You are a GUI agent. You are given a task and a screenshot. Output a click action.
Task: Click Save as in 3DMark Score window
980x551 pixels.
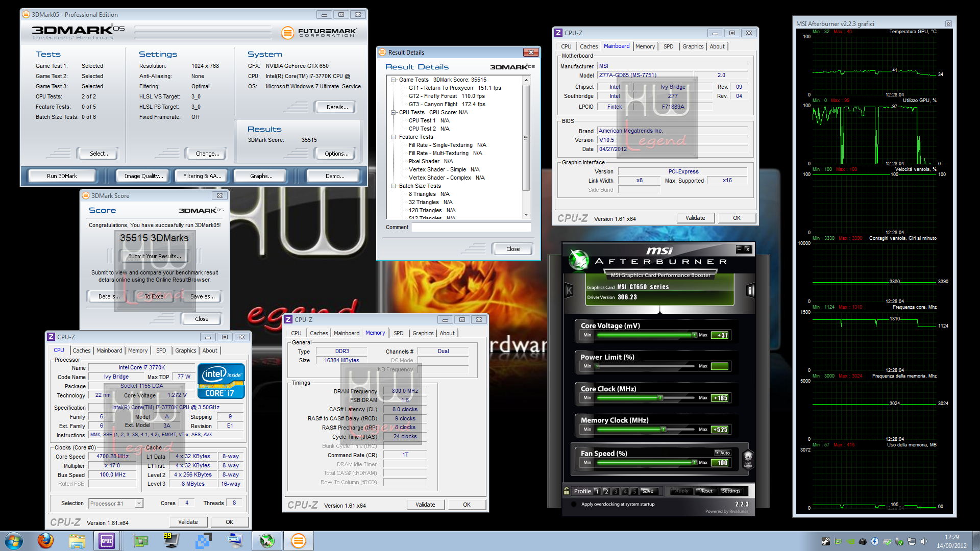[202, 296]
